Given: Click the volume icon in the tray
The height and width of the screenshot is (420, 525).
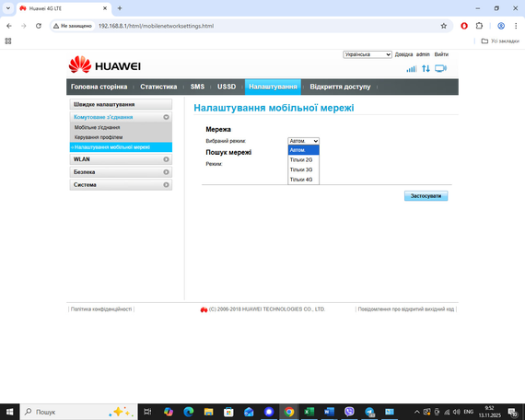Looking at the screenshot, I should click(456, 412).
